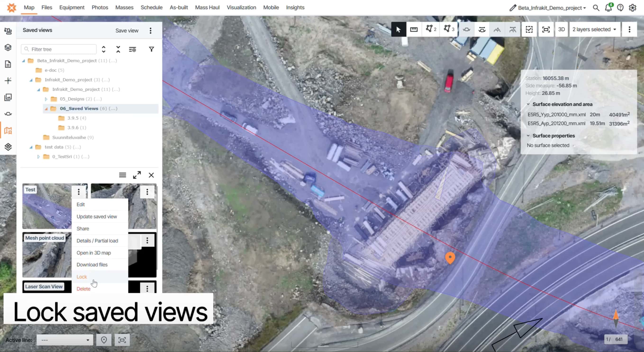Switch thumbnails to list layout icon

tap(122, 175)
